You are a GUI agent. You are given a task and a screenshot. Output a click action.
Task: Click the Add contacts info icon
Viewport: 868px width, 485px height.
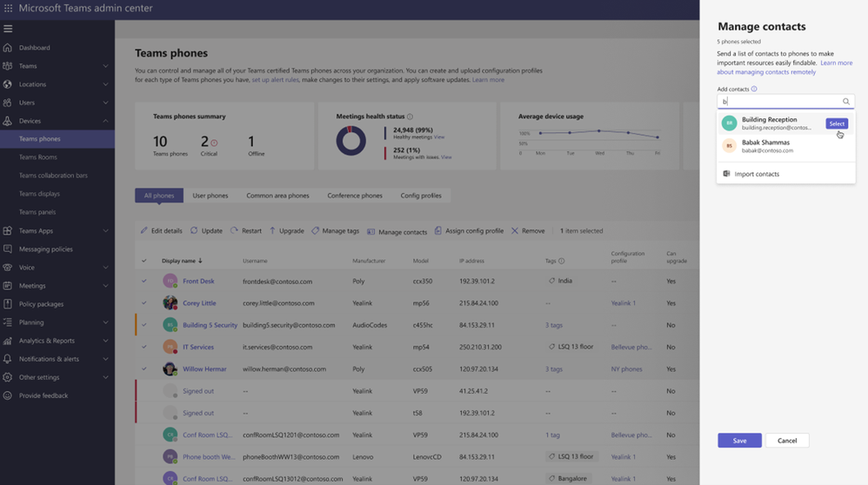click(x=754, y=89)
